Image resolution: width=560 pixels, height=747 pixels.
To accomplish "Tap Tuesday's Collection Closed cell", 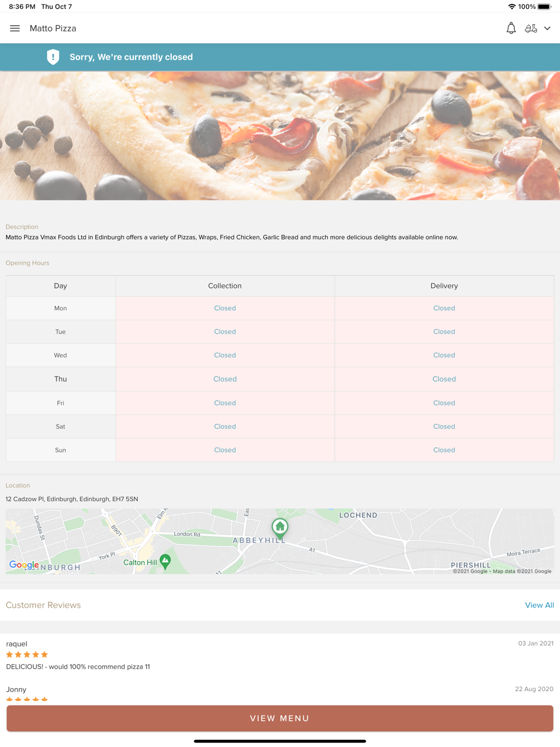I will 225,332.
